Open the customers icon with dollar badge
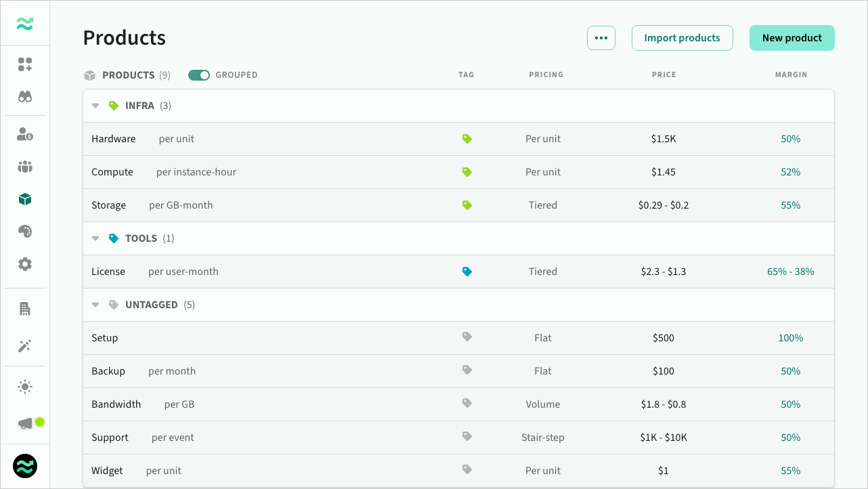 click(x=25, y=134)
